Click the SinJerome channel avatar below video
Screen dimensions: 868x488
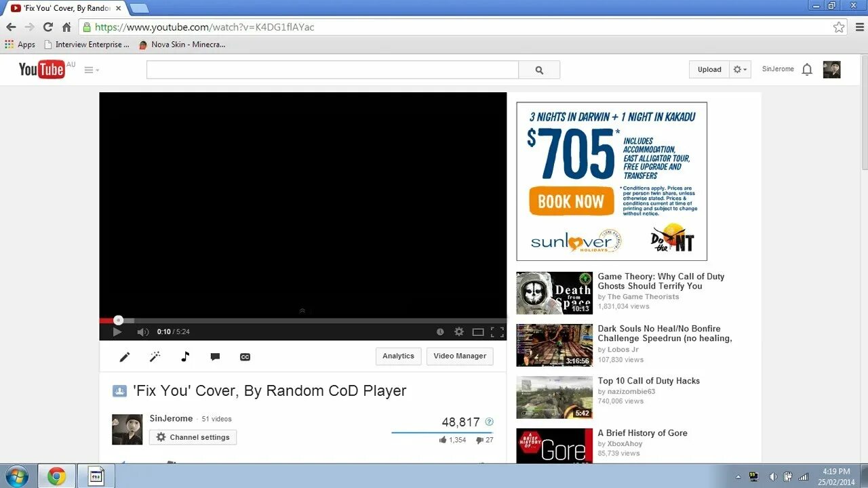pos(127,430)
